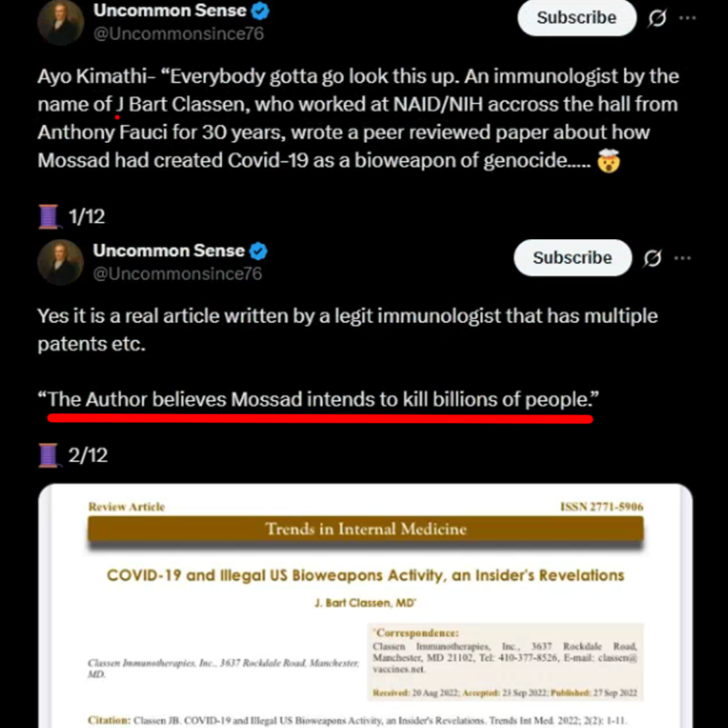Click first tweet's profile avatar
Screen dimensions: 728x728
(x=61, y=22)
